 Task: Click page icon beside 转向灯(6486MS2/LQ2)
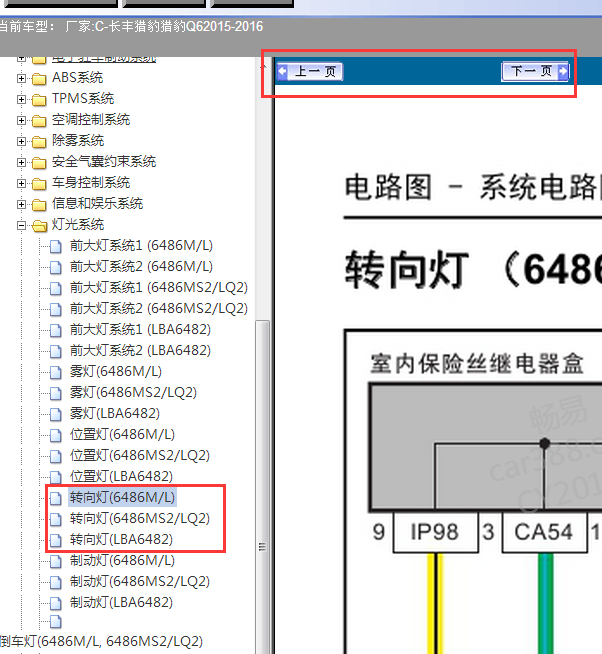point(55,520)
